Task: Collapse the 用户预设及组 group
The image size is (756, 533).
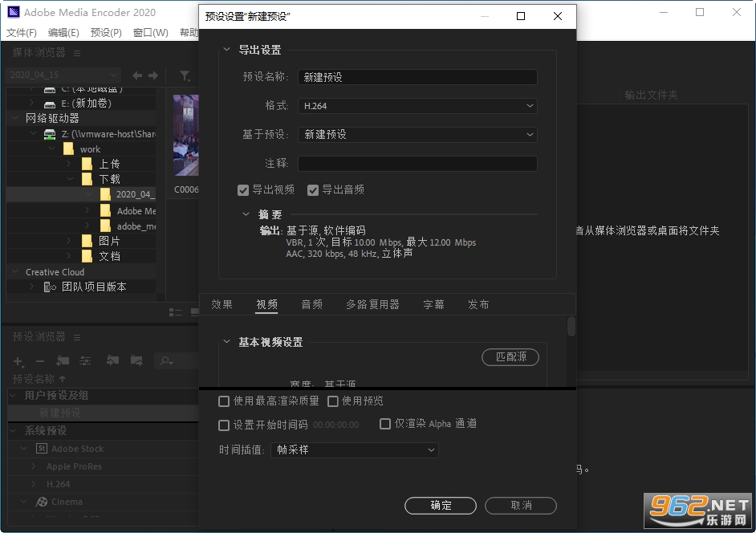Action: (x=14, y=395)
